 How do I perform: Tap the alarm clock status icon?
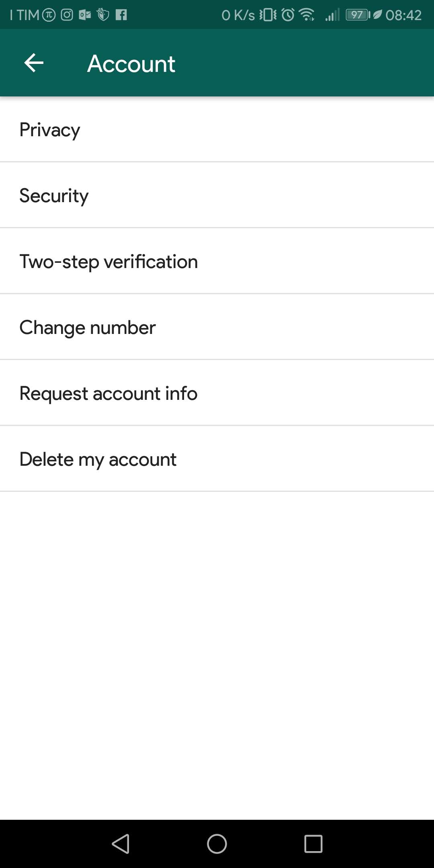click(288, 15)
